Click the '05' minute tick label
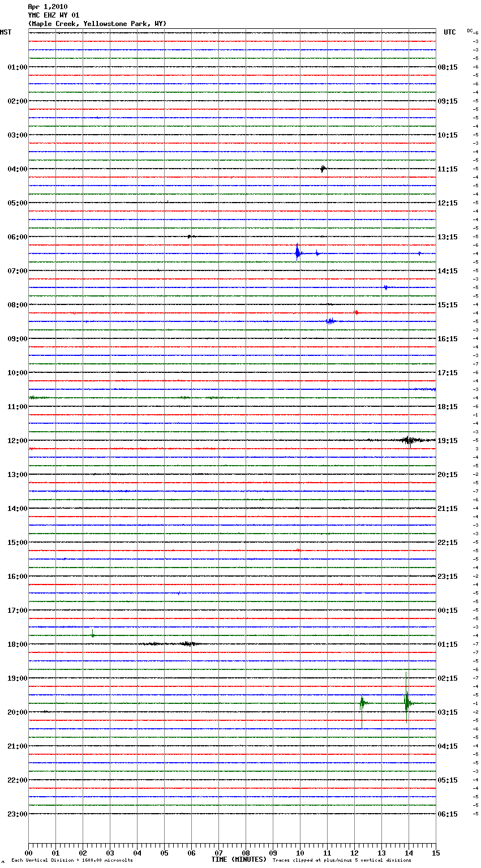This screenshot has height=868, width=481. click(x=164, y=853)
